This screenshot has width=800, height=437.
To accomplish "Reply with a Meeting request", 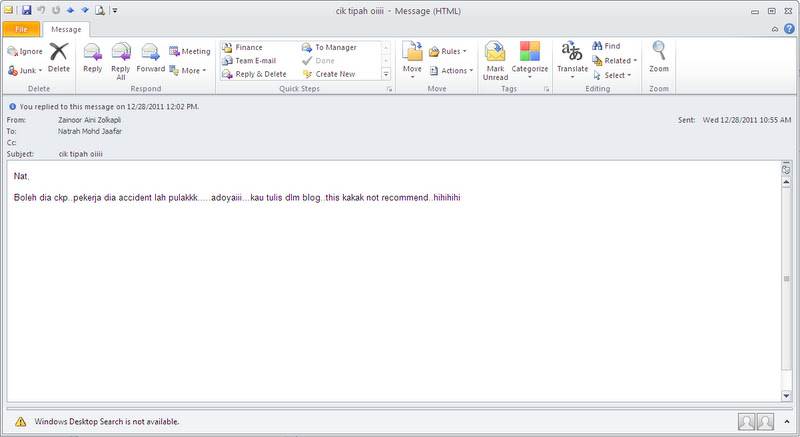I will click(x=190, y=52).
